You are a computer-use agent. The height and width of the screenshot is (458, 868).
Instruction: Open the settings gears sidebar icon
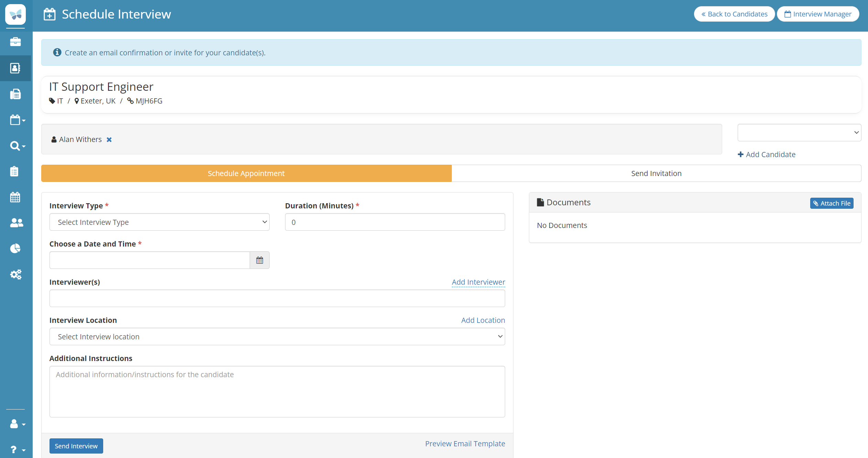click(x=15, y=274)
